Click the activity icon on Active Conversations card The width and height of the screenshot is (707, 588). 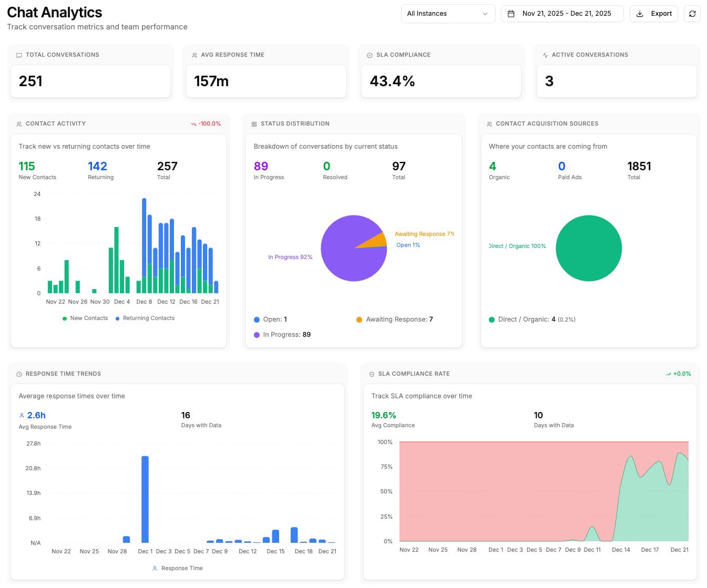545,55
